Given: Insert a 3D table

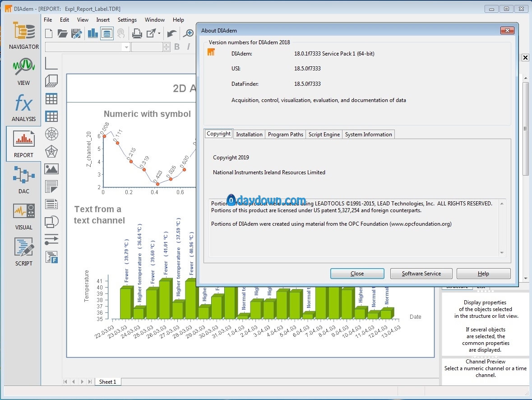Looking at the screenshot, I should pyautogui.click(x=51, y=116).
